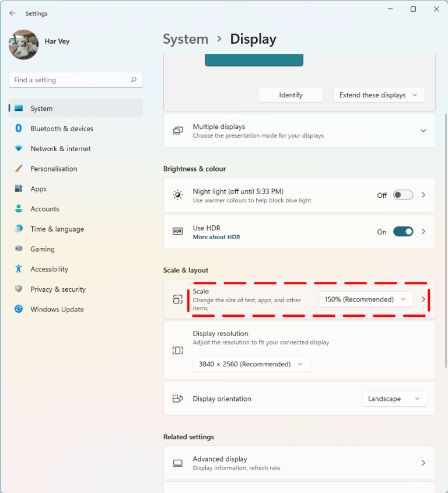Open Windows Update via its sync icon
Viewport: 448px width, 493px height.
(19, 309)
